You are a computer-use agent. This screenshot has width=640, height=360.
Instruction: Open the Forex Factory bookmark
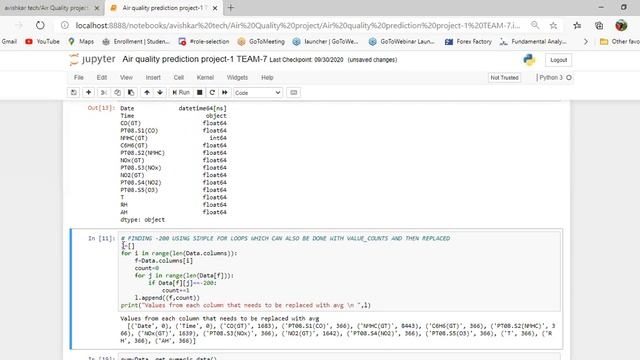click(468, 42)
